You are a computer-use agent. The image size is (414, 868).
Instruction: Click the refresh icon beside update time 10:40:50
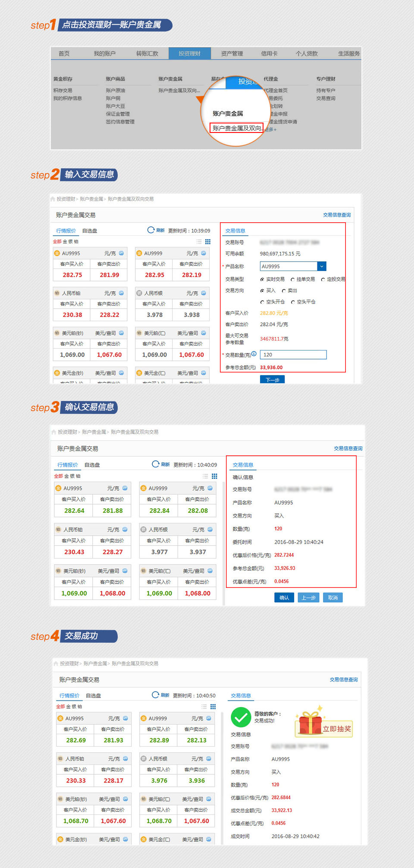[x=155, y=695]
